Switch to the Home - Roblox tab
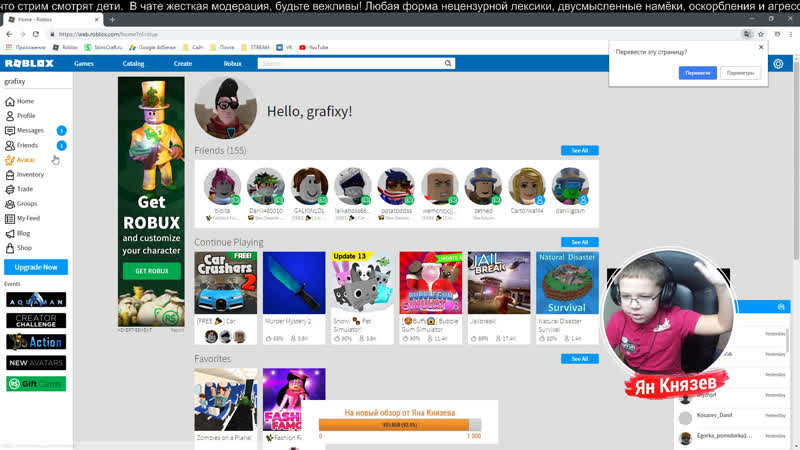Screen dimensions: 800x450 point(52,19)
